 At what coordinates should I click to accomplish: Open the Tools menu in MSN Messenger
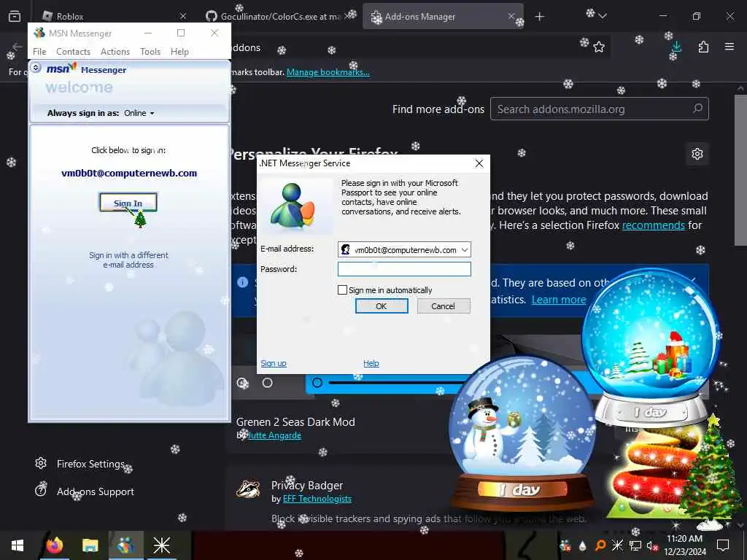[x=150, y=52]
